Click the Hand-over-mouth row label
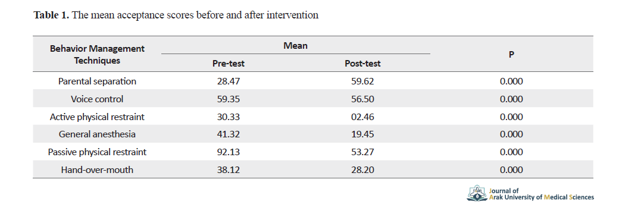 pos(97,170)
